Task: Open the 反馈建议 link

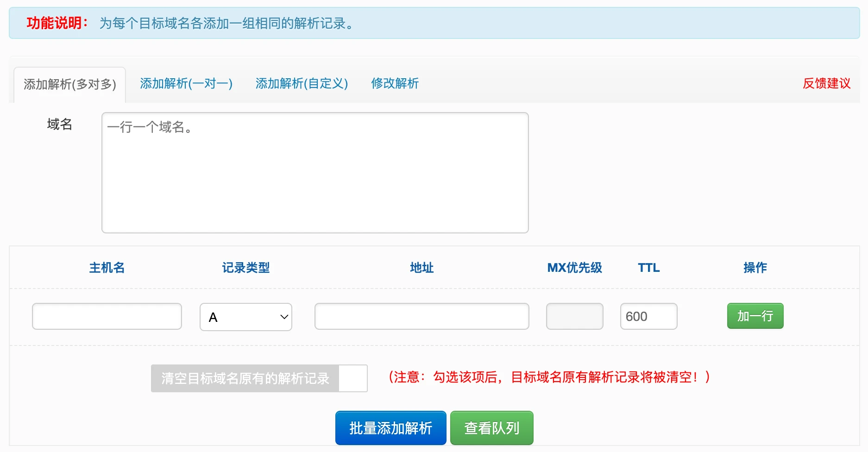Action: click(x=826, y=83)
